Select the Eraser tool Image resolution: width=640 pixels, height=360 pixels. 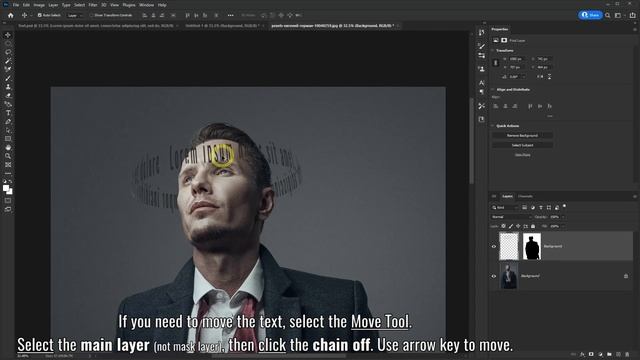[8, 96]
